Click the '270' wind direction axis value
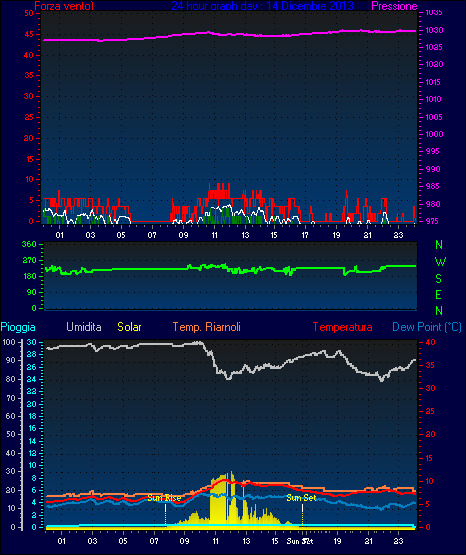The width and height of the screenshot is (466, 555). click(29, 261)
